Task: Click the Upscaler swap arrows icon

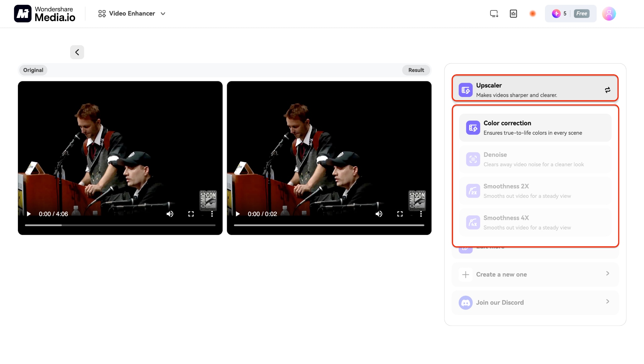Action: [x=608, y=90]
